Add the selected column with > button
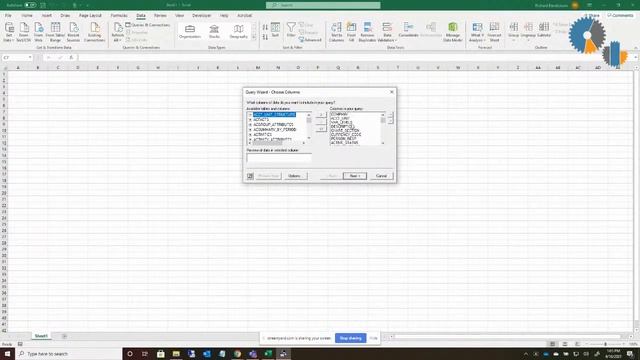Screen dimensions: 640x360 point(321,116)
